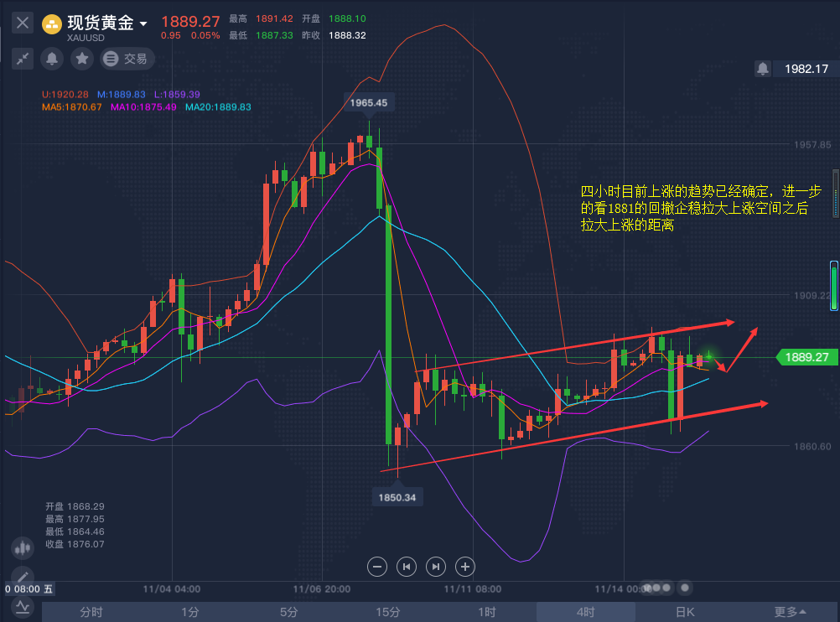Click the bell icon next to 1982.17

[x=763, y=69]
